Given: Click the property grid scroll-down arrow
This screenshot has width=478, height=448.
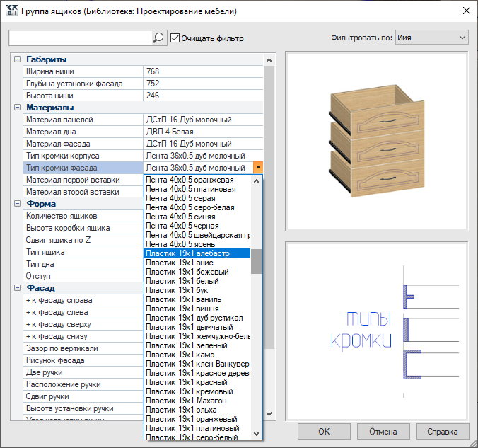Looking at the screenshot, I should pyautogui.click(x=269, y=414).
